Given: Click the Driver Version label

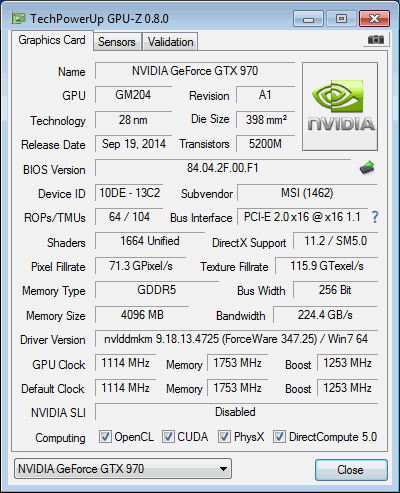Looking at the screenshot, I should [x=53, y=340].
